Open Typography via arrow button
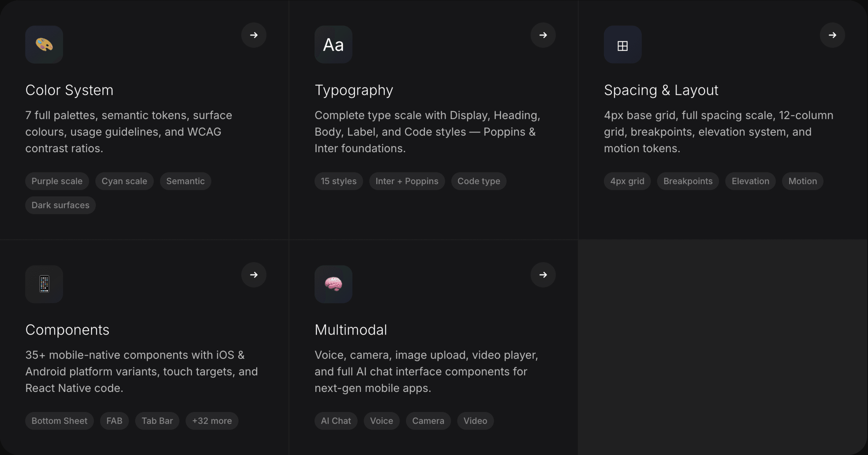The image size is (868, 455). [x=543, y=35]
